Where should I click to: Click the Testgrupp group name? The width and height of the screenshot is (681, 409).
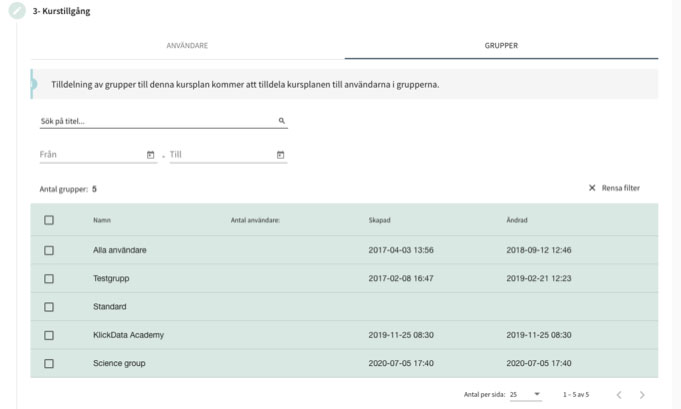coord(111,278)
